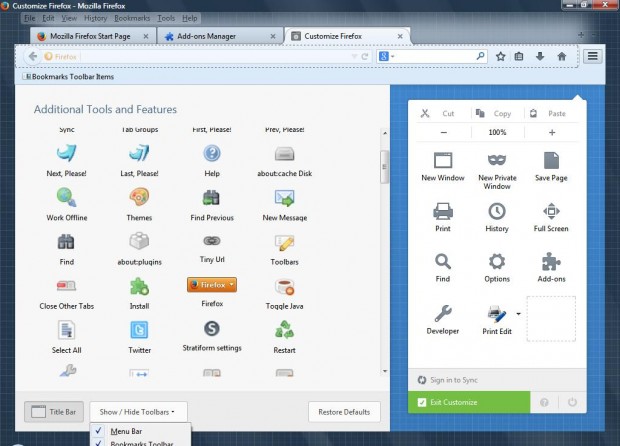
Task: Open the View menu
Action: click(x=69, y=18)
